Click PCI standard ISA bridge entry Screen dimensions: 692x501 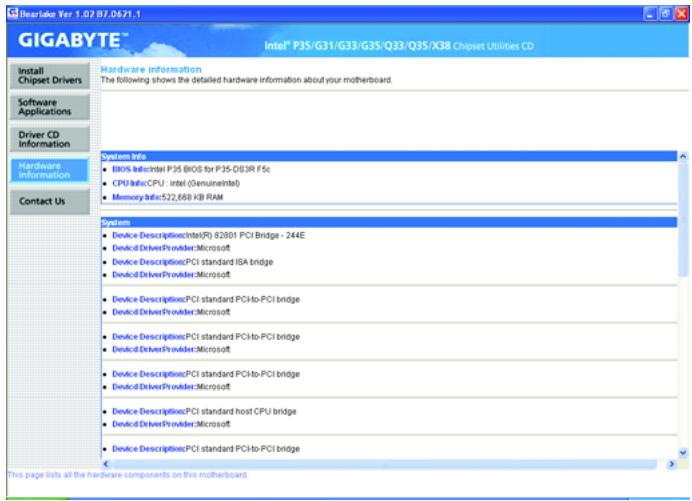point(192,262)
